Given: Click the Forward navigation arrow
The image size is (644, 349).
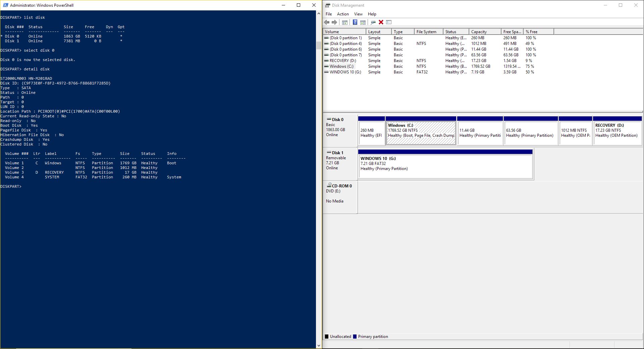Looking at the screenshot, I should (x=334, y=22).
